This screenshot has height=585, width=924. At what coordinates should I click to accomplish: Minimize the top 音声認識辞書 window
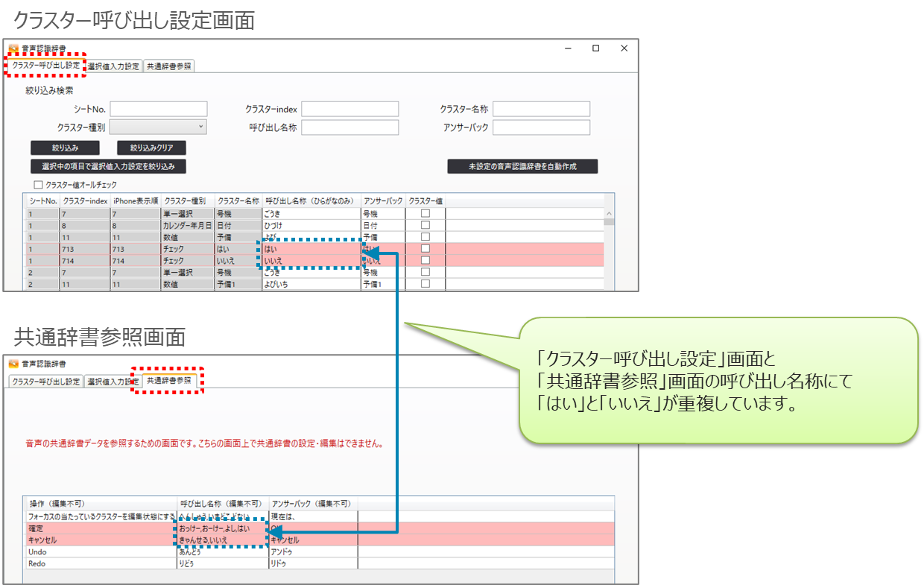pos(568,48)
